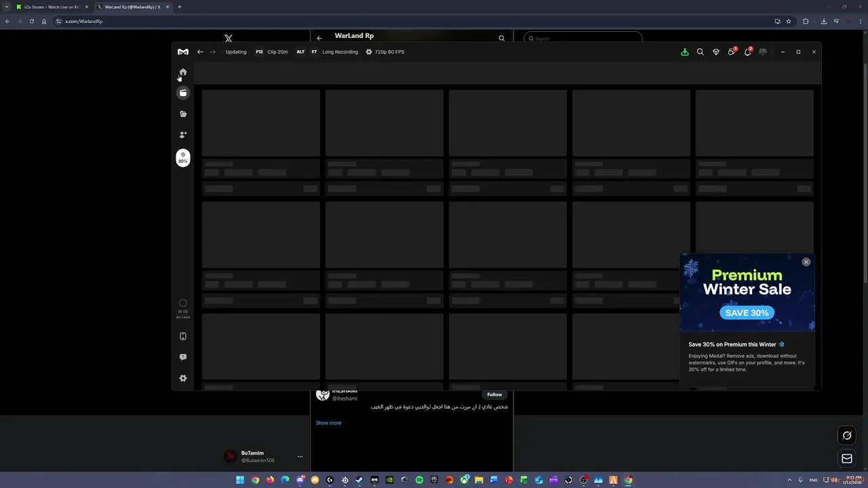Click the X logo in the browser page
This screenshot has width=868, height=488.
229,39
